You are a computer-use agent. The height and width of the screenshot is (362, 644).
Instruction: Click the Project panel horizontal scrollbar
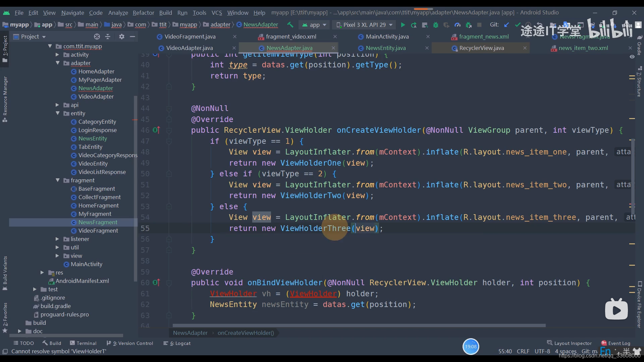[x=66, y=336]
